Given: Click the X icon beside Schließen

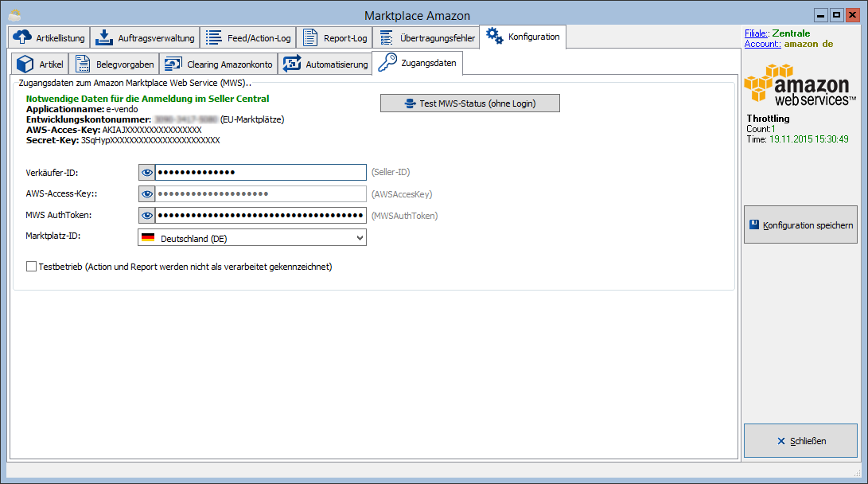Looking at the screenshot, I should tap(781, 441).
